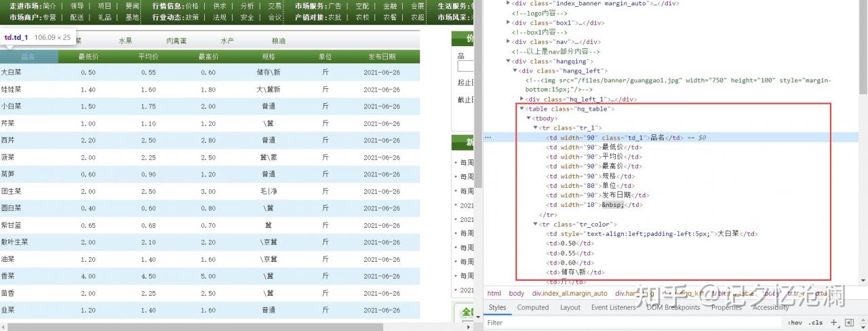Add a new style rule with plus icon
The height and width of the screenshot is (331, 868).
coord(833,323)
